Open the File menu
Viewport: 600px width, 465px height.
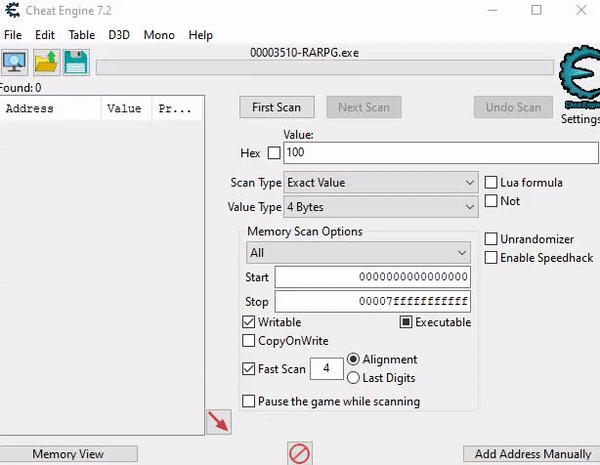pyautogui.click(x=13, y=35)
